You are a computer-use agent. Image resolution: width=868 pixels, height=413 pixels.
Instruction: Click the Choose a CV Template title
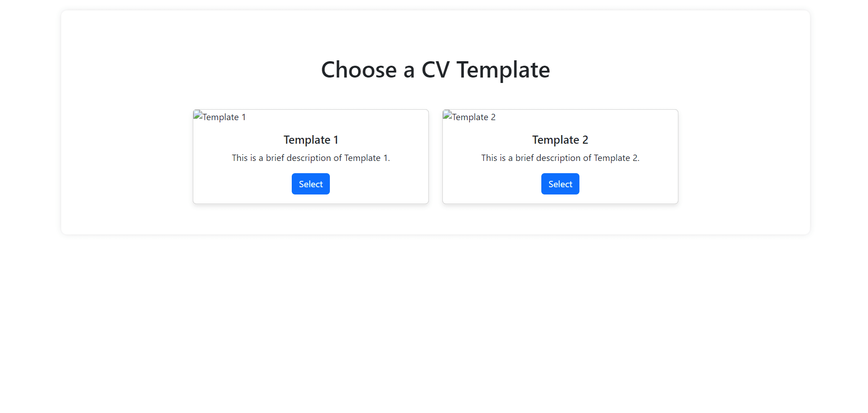(435, 69)
